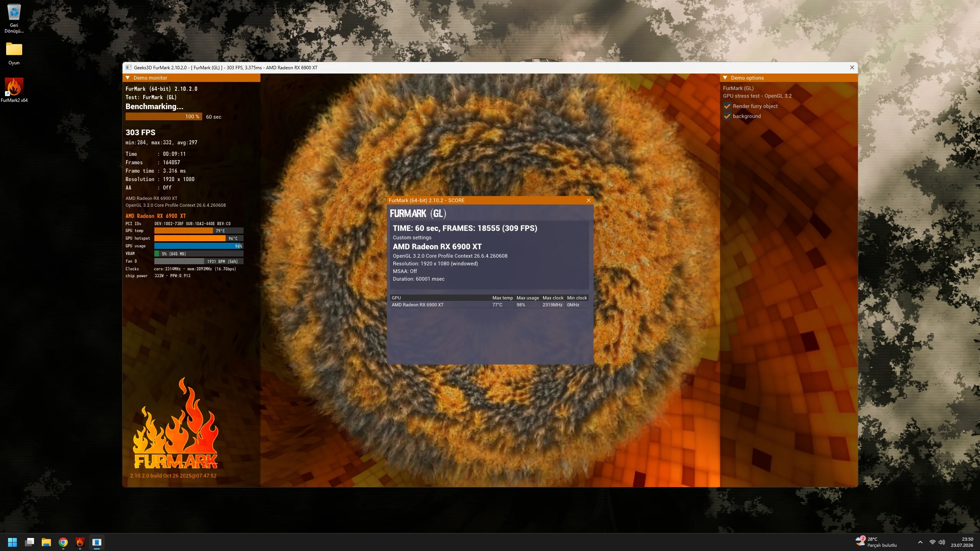Collapse the Demo monitor panel
Viewport: 980px width, 551px height.
tap(128, 78)
